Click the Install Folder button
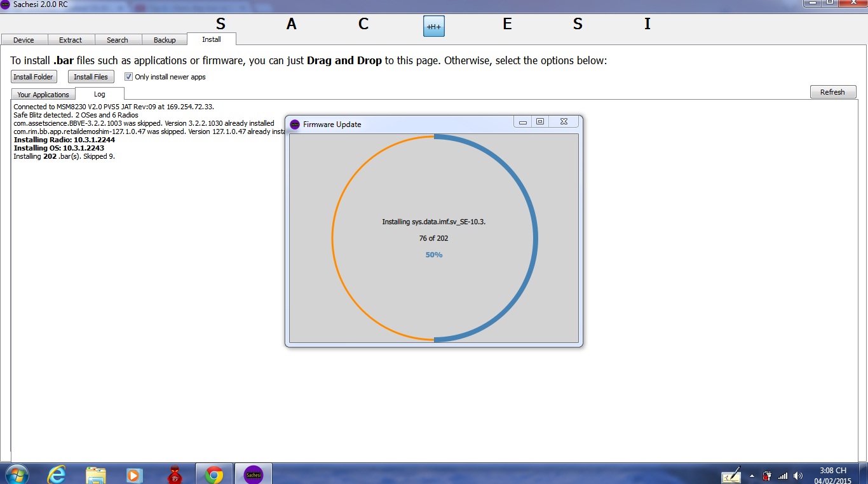 34,77
